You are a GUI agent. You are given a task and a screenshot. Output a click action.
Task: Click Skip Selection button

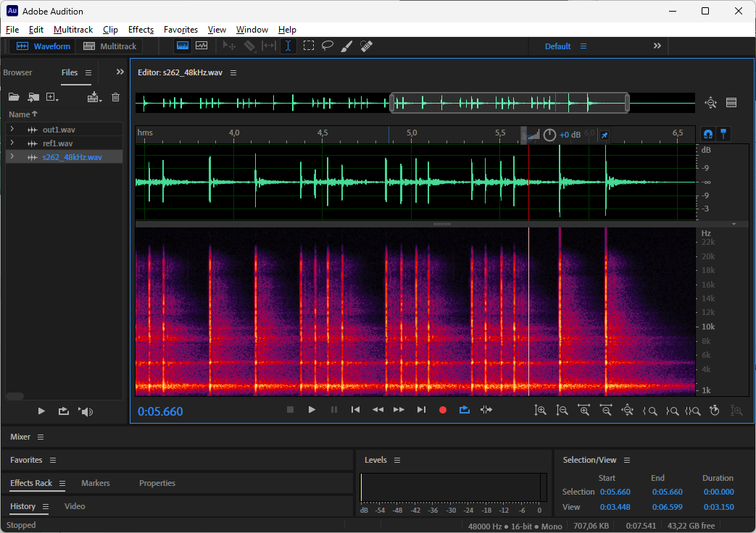(x=486, y=410)
